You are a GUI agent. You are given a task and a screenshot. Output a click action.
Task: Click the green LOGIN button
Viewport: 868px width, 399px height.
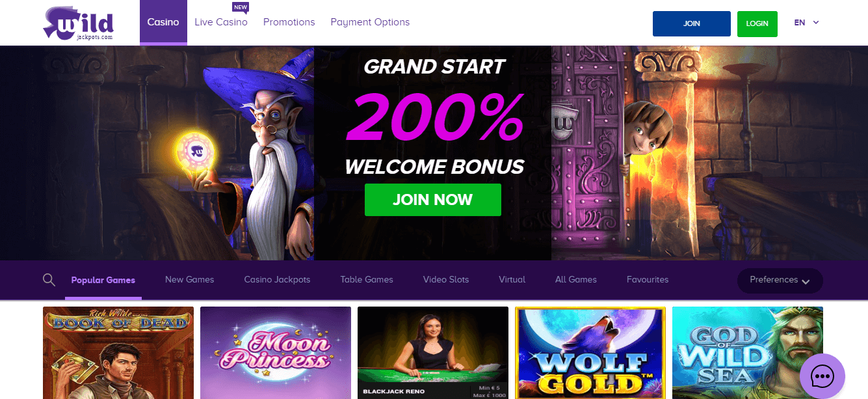[x=757, y=23]
